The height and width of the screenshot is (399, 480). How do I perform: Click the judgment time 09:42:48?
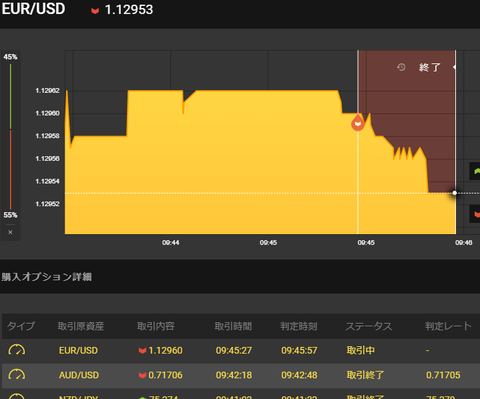pos(299,375)
